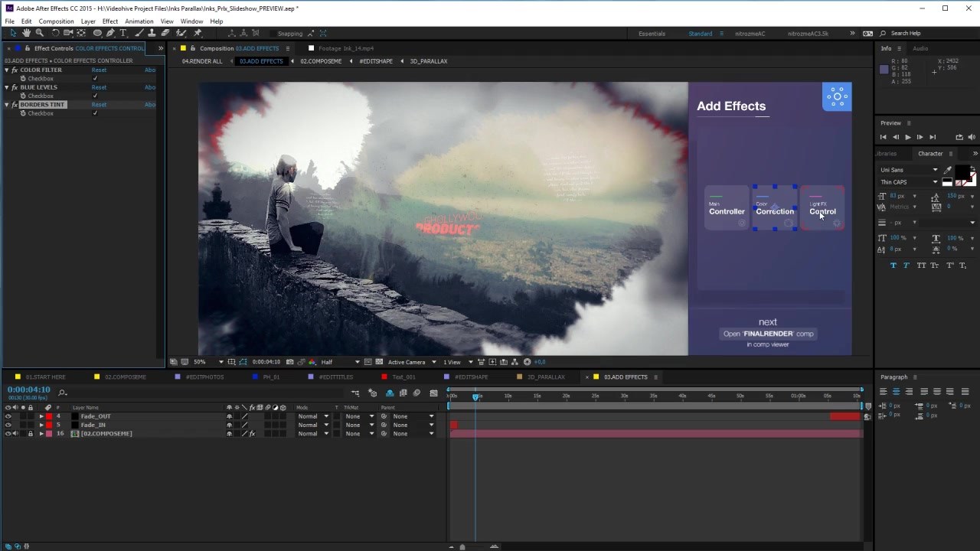Select the Hand tool
The height and width of the screenshot is (551, 980).
click(x=26, y=33)
